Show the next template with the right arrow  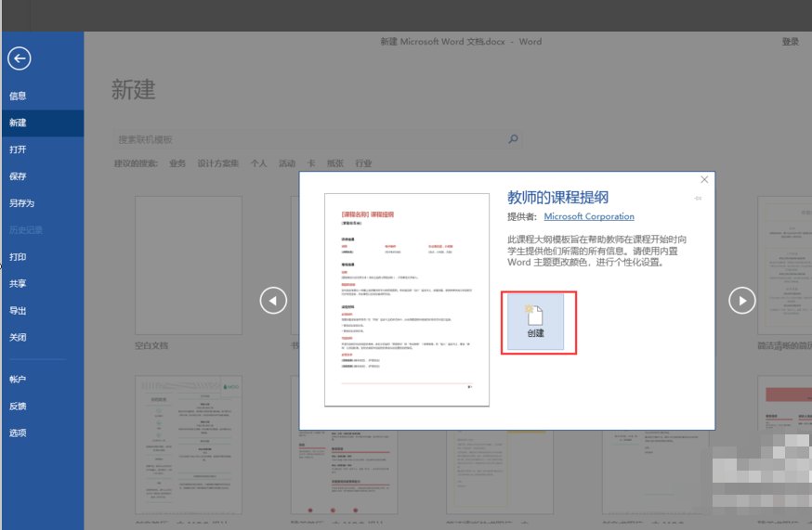pyautogui.click(x=741, y=300)
